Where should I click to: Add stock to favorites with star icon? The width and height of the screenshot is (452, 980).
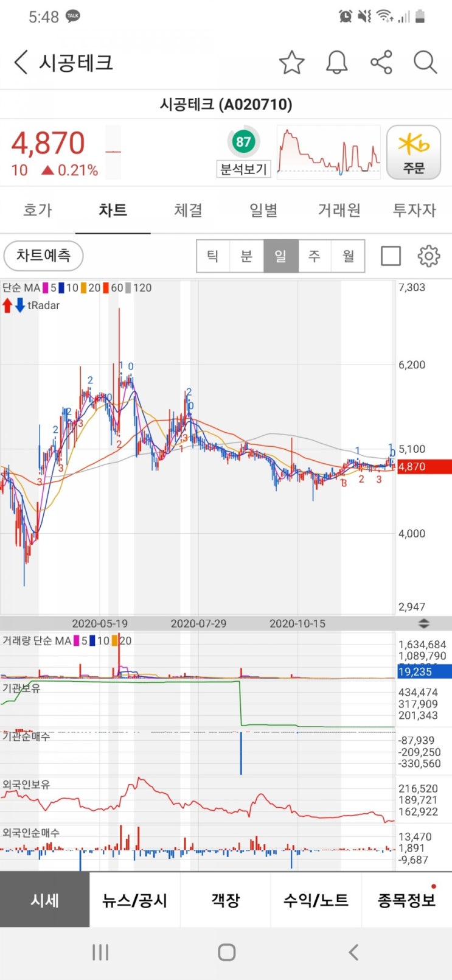pos(291,63)
